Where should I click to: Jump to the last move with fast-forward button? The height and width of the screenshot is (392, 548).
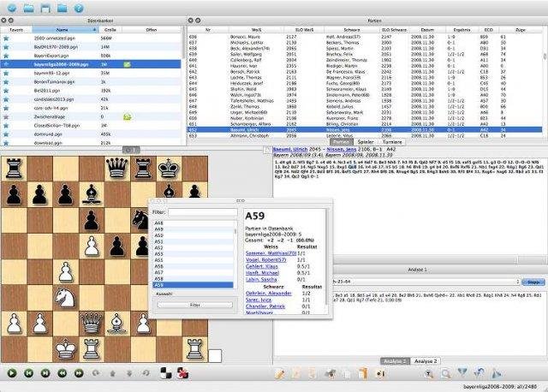[x=79, y=373]
